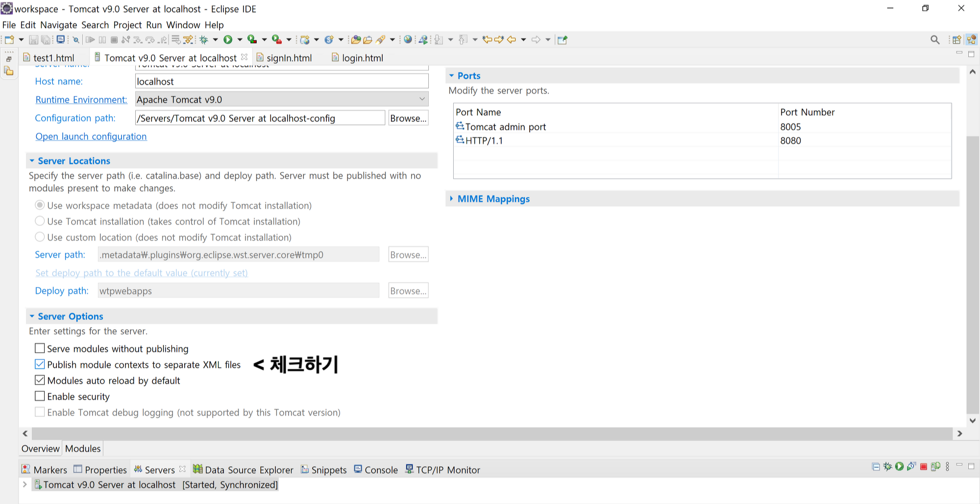The width and height of the screenshot is (980, 504).
Task: Open the Debug button dropdown arrow
Action: point(215,40)
